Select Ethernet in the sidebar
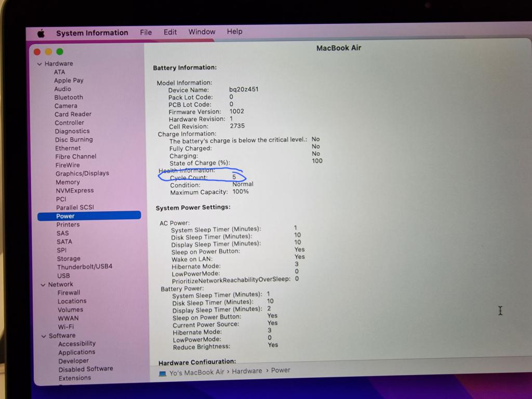The width and height of the screenshot is (532, 399). click(x=68, y=148)
